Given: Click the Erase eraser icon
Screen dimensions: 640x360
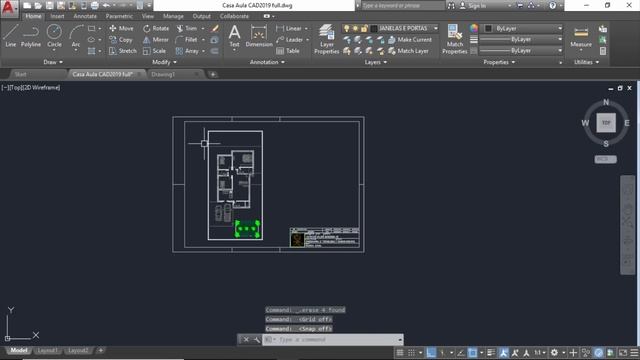Looking at the screenshot, I should 215,28.
